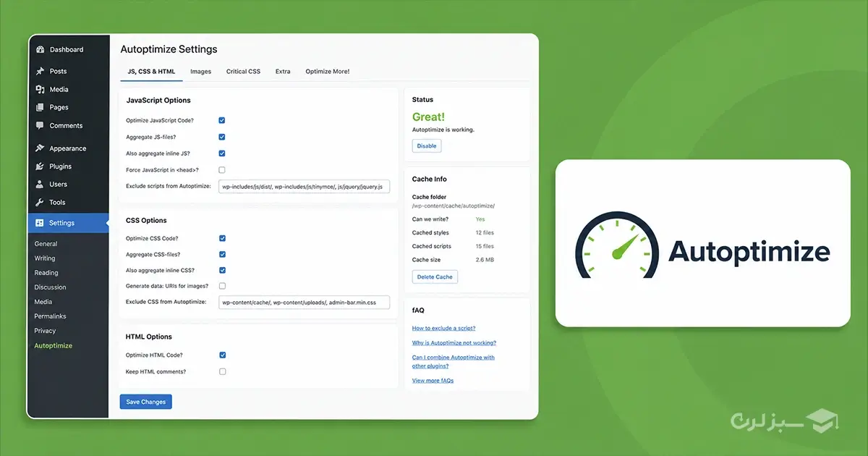
Task: Switch to JS, CSS & HTML tab
Action: pyautogui.click(x=151, y=72)
